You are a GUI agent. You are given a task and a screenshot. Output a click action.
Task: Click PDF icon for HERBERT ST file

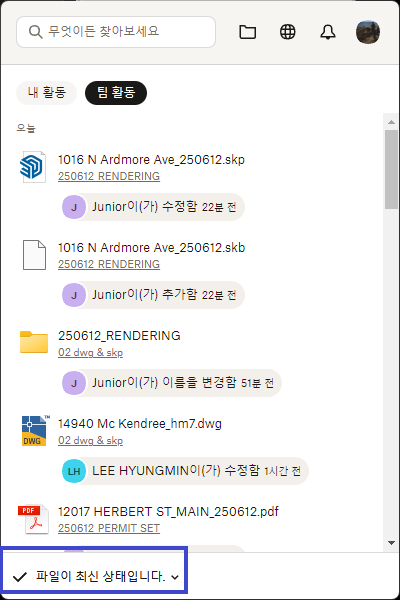point(33,519)
